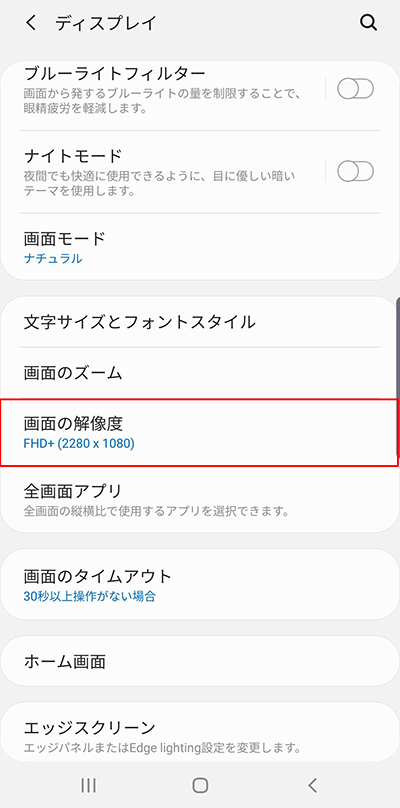The height and width of the screenshot is (808, 400).
Task: Open the 画面モード setting
Action: tap(200, 247)
